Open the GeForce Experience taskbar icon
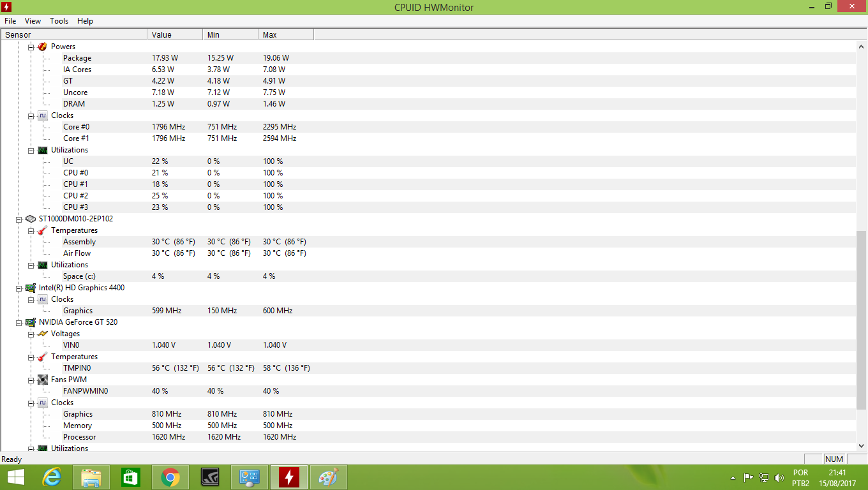 pyautogui.click(x=210, y=477)
